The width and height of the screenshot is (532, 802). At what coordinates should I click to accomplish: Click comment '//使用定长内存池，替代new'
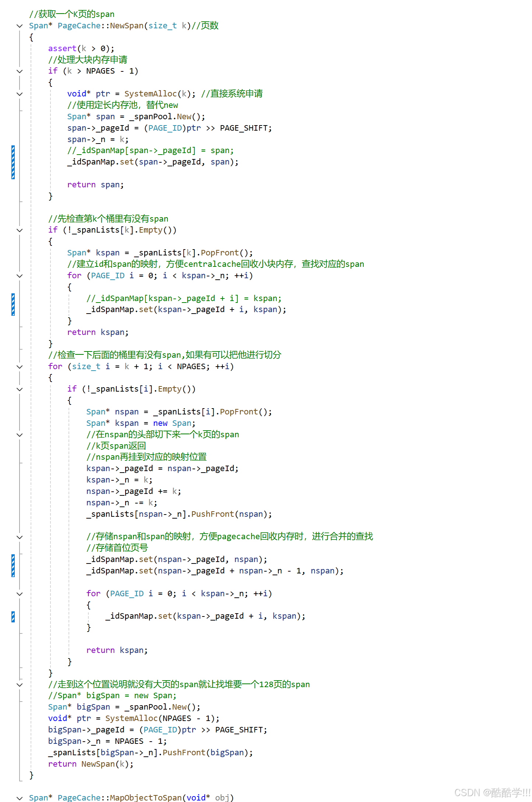pos(123,105)
